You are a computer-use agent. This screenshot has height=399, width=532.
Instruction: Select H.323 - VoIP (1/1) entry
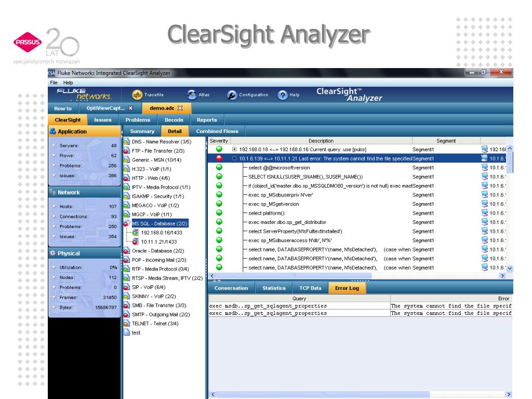click(x=151, y=169)
